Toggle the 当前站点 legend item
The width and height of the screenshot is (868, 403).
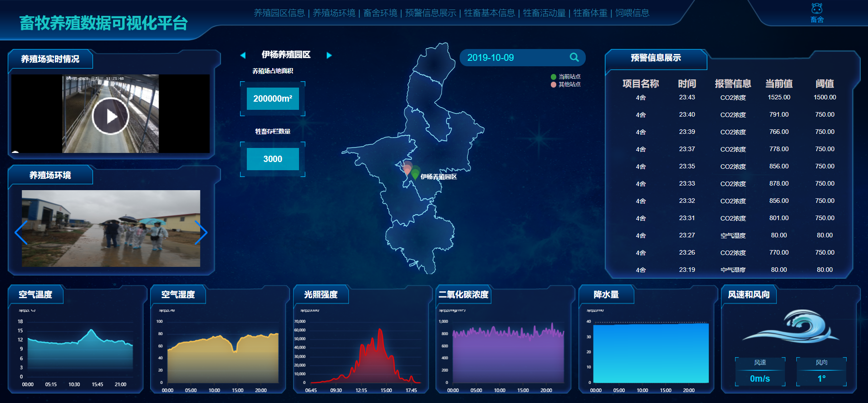point(565,77)
